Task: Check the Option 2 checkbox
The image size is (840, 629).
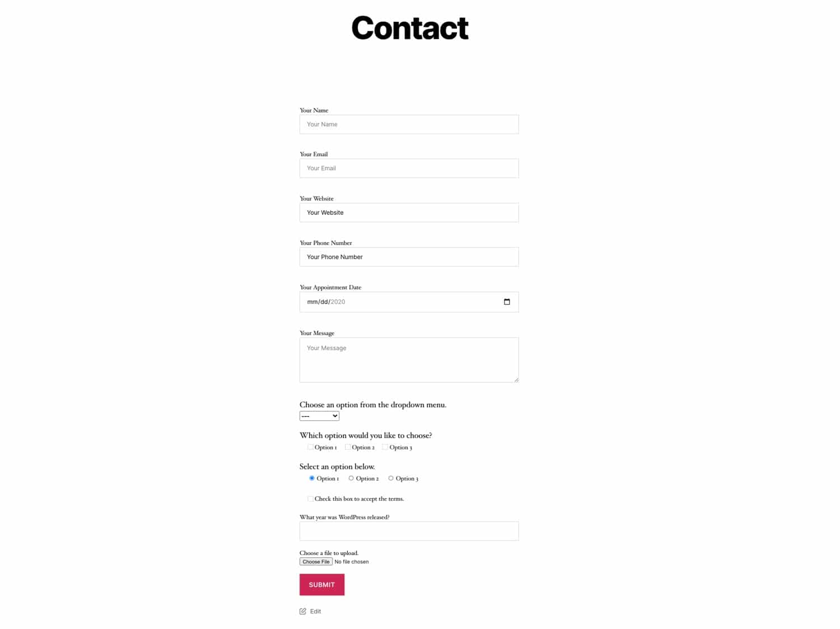Action: pos(348,447)
